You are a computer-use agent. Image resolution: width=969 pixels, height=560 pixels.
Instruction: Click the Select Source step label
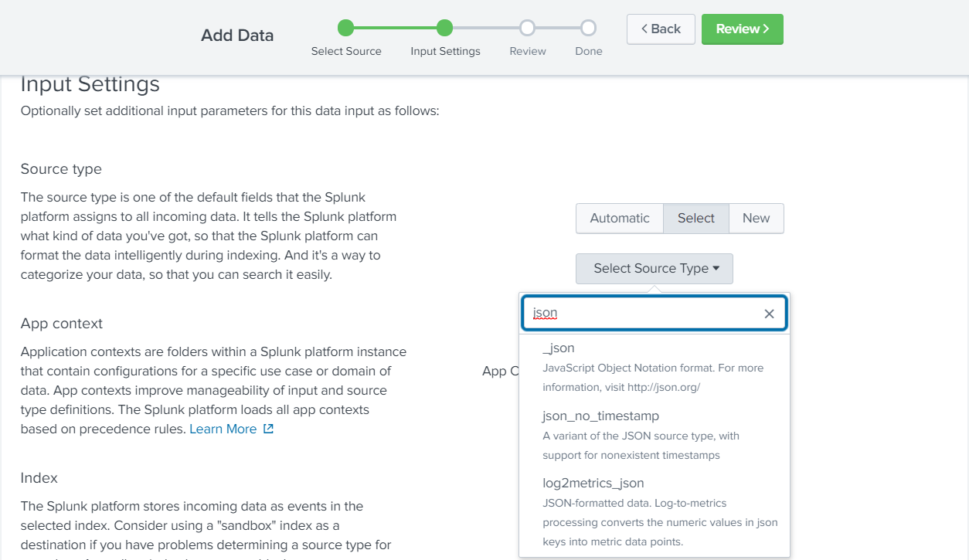[x=346, y=52]
